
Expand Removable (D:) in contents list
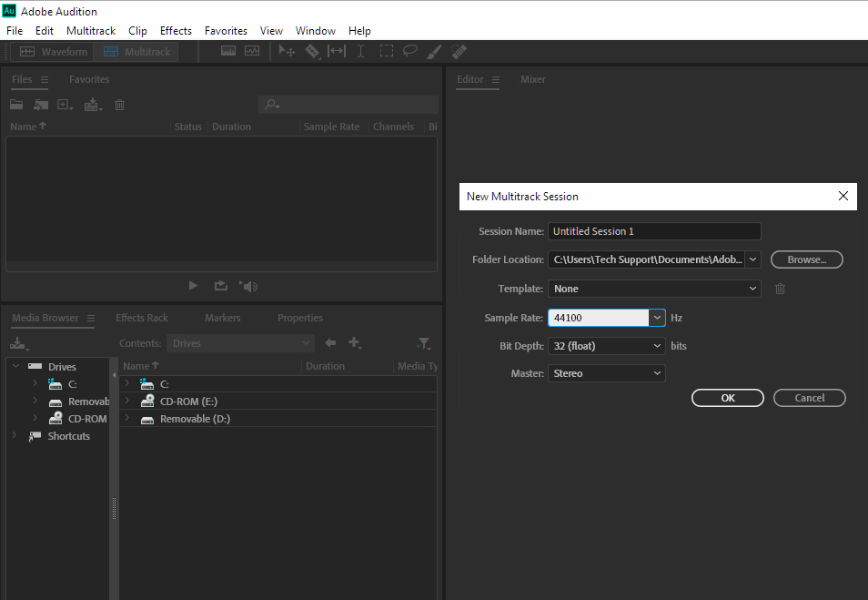click(127, 418)
